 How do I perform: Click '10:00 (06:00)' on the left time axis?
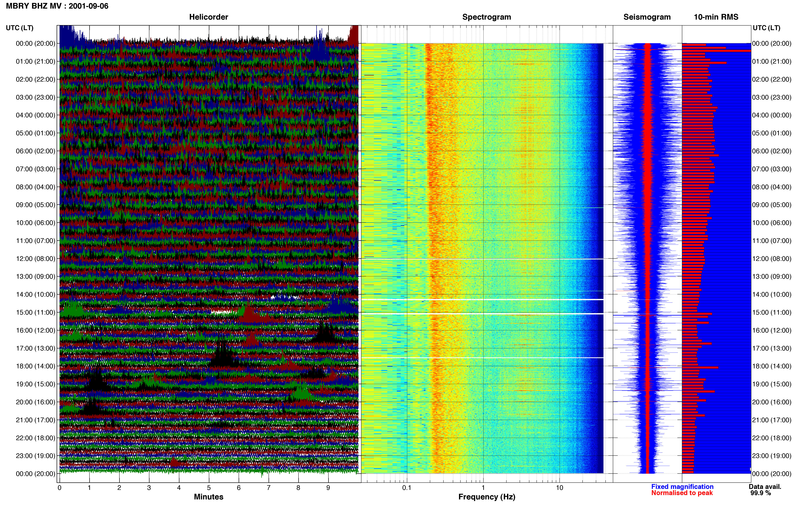point(36,223)
